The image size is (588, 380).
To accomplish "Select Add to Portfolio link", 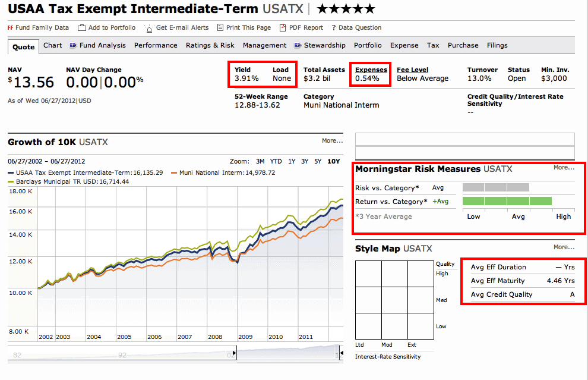I will click(112, 28).
